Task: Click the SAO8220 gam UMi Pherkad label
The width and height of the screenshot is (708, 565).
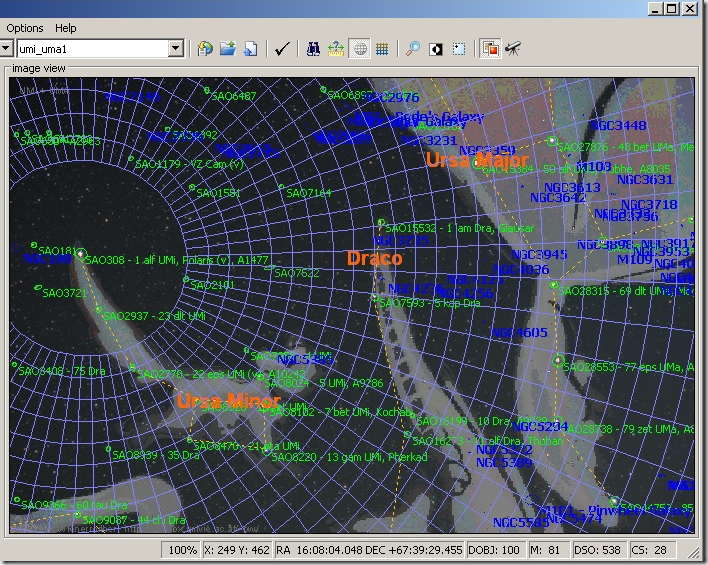Action: tap(349, 457)
